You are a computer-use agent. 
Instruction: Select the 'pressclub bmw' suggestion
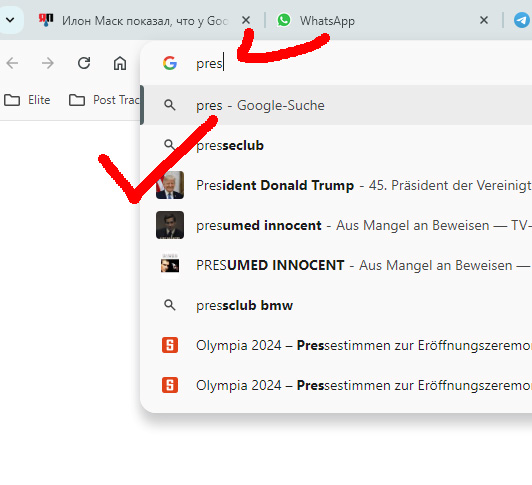coord(336,305)
